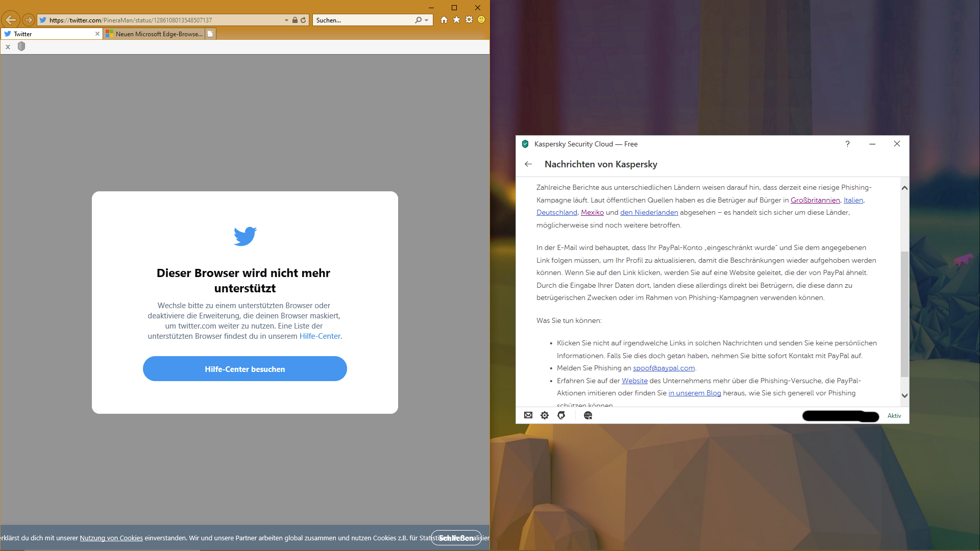Open Favorites via the star icon
The image size is (980, 551).
pos(456,19)
